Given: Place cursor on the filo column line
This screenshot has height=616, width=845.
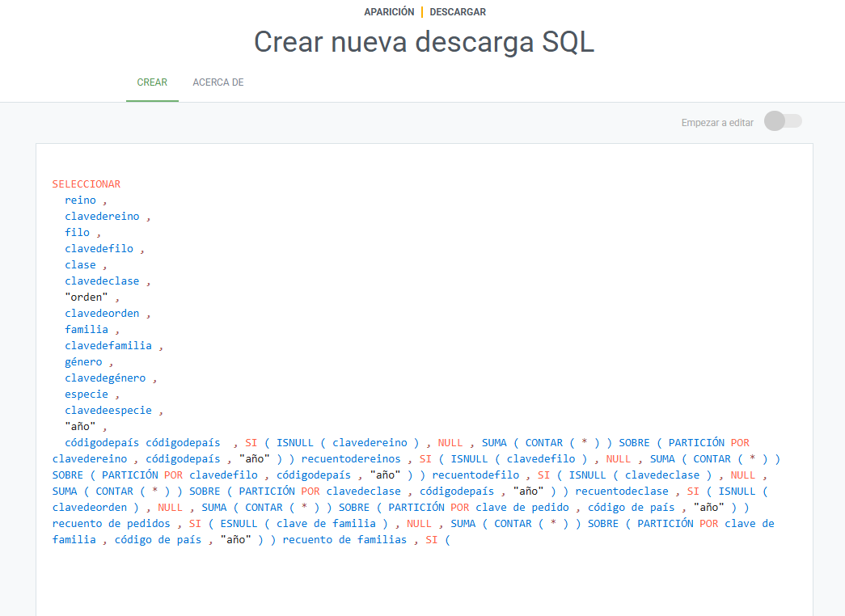Looking at the screenshot, I should (x=77, y=233).
